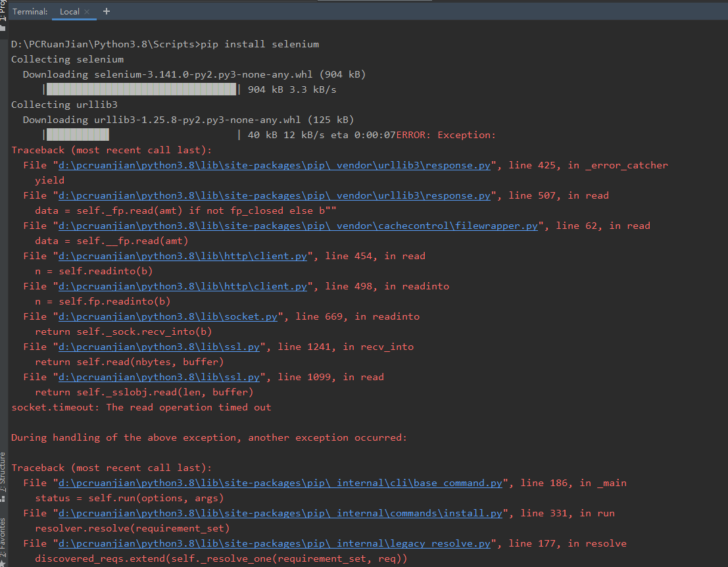Click the urllib3 download progress bar
Viewport: 728px width, 567px height.
tap(141, 135)
